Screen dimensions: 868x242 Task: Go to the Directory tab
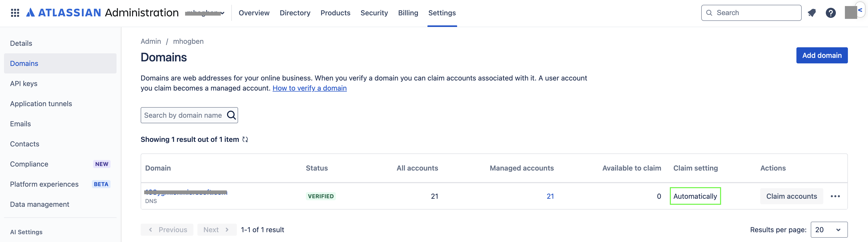(295, 13)
